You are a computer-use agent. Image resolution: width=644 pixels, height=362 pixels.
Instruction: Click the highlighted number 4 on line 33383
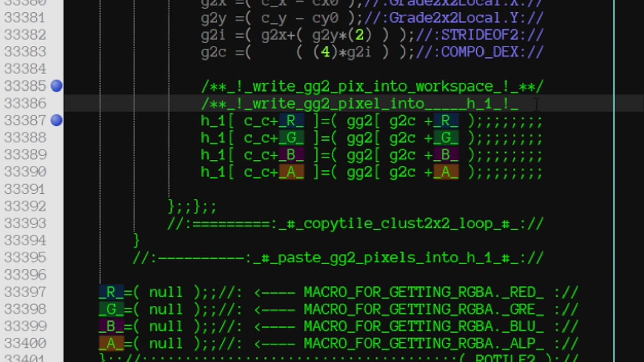tap(325, 52)
